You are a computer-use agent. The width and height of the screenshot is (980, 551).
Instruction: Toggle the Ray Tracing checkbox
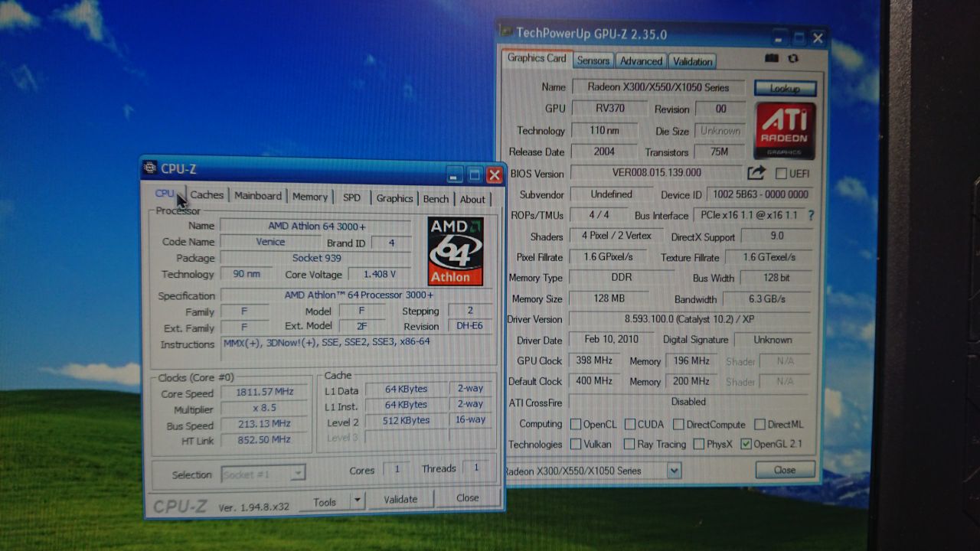click(629, 444)
